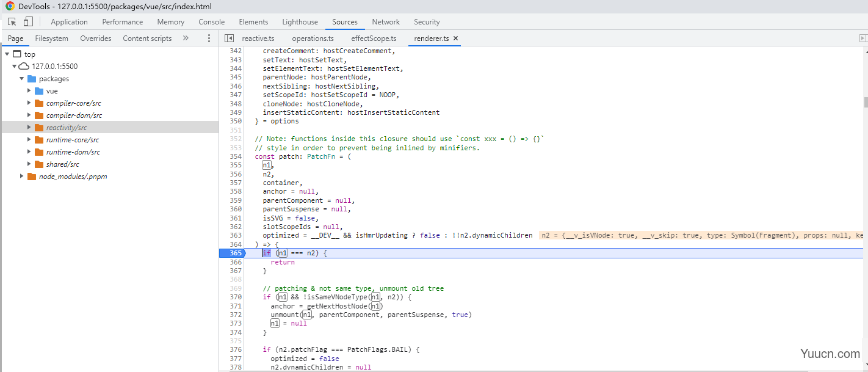This screenshot has height=372, width=868.
Task: Select the compiler-dom/src folder icon
Action: click(x=39, y=115)
